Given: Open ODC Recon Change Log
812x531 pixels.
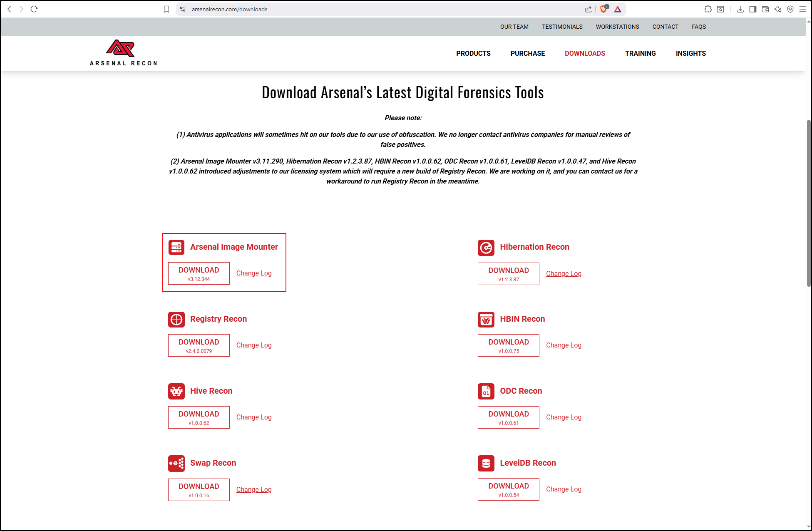Looking at the screenshot, I should tap(564, 417).
